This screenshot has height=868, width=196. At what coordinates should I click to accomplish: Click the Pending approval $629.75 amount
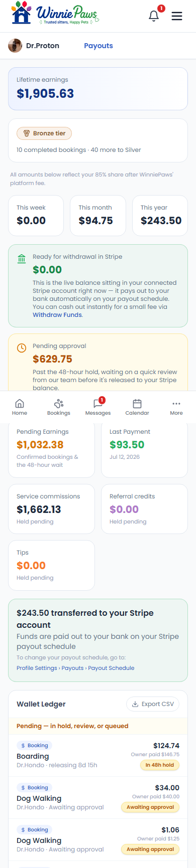point(52,359)
